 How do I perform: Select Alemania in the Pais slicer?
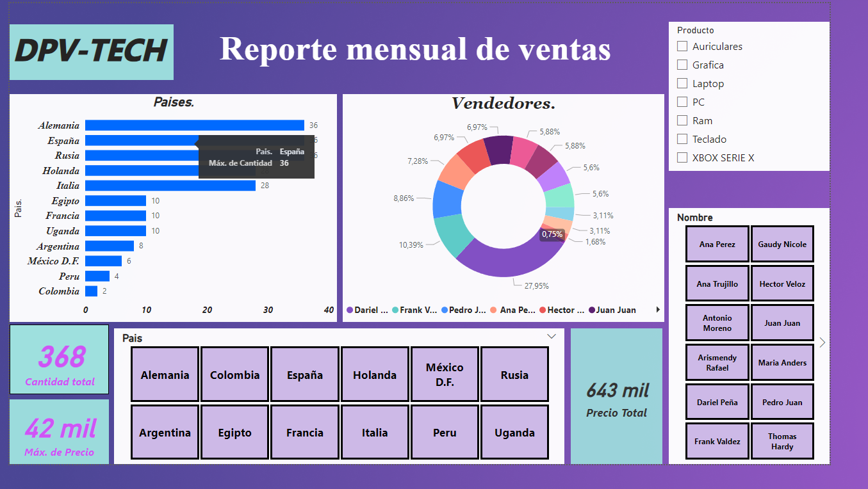(x=165, y=375)
